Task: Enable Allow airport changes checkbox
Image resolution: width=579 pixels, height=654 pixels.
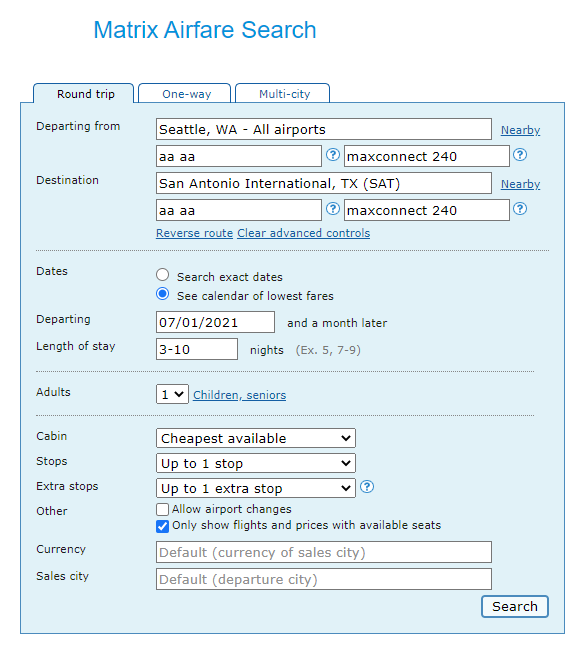Action: tap(162, 510)
